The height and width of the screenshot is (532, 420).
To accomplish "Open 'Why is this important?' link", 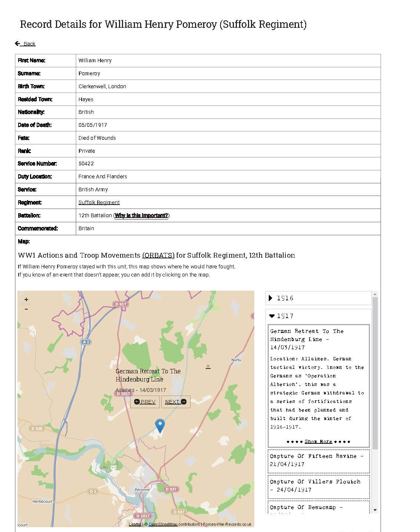I will click(141, 215).
